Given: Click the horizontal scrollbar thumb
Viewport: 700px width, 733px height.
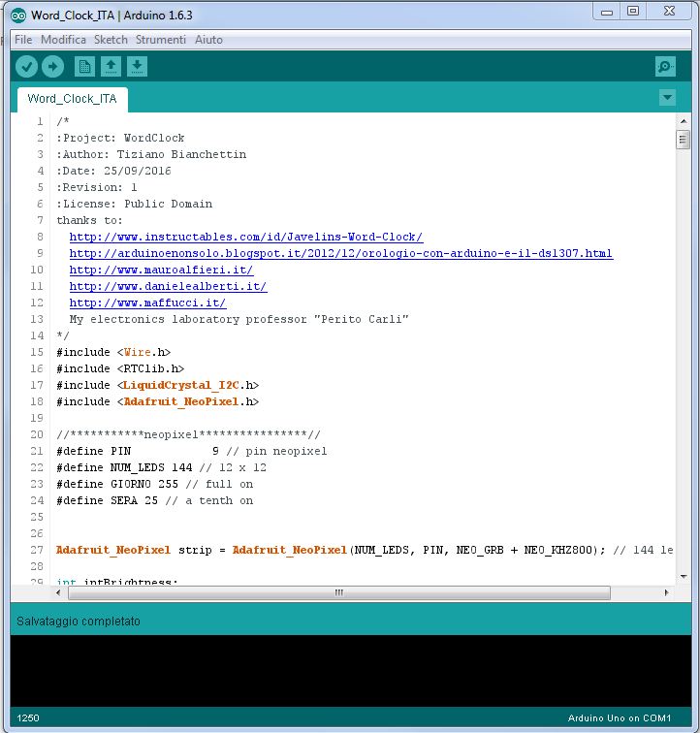Looking at the screenshot, I should 339,592.
